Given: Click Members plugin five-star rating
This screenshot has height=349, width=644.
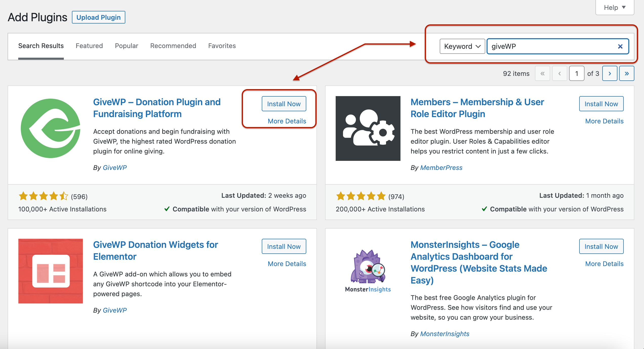Looking at the screenshot, I should [361, 196].
